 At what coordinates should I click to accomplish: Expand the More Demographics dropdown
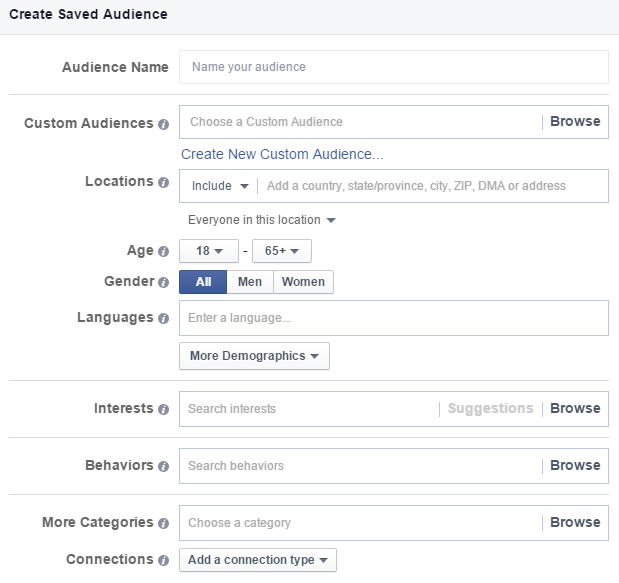pyautogui.click(x=254, y=356)
